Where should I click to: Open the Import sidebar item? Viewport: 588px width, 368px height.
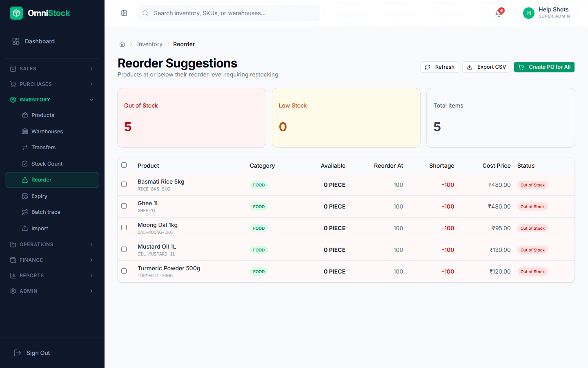tap(52, 228)
